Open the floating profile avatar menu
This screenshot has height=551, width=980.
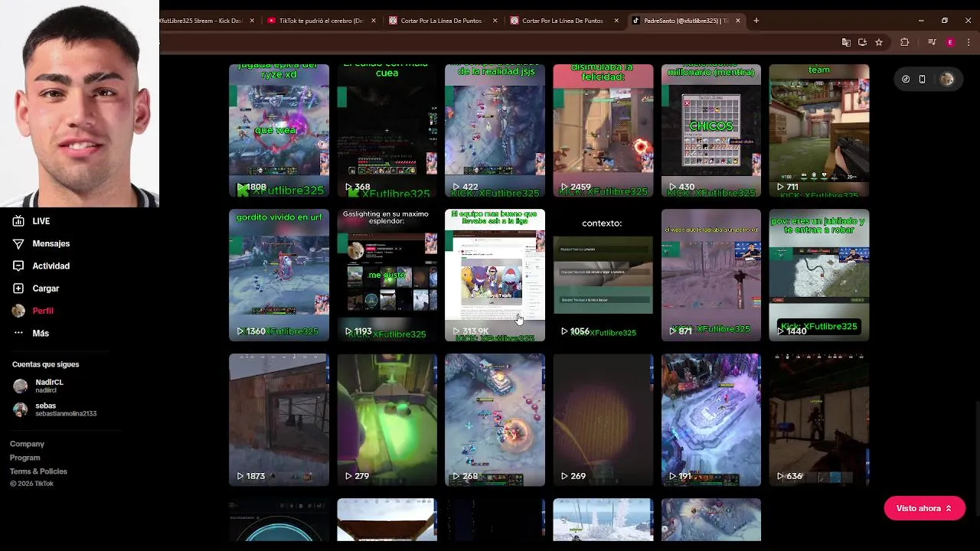(x=947, y=79)
